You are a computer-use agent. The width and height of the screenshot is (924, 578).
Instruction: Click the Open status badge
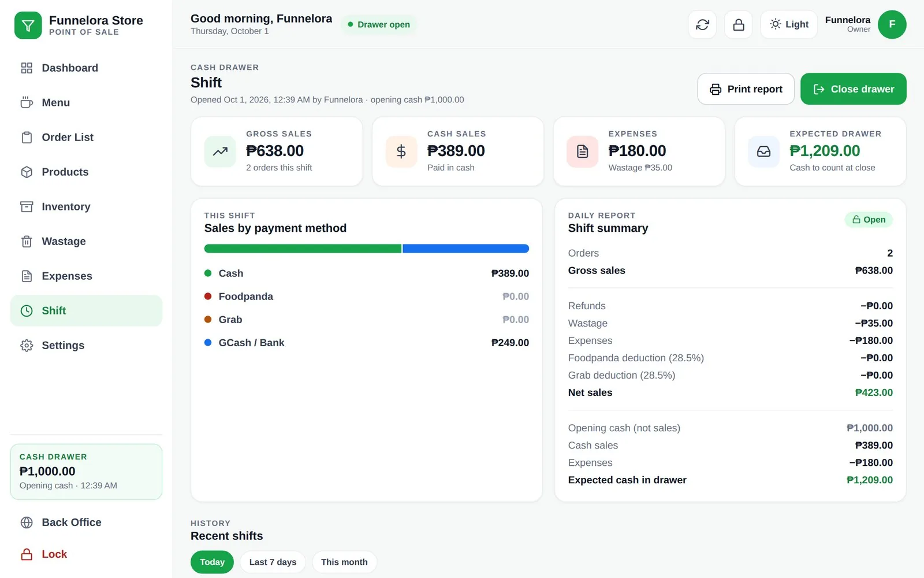[x=869, y=220]
